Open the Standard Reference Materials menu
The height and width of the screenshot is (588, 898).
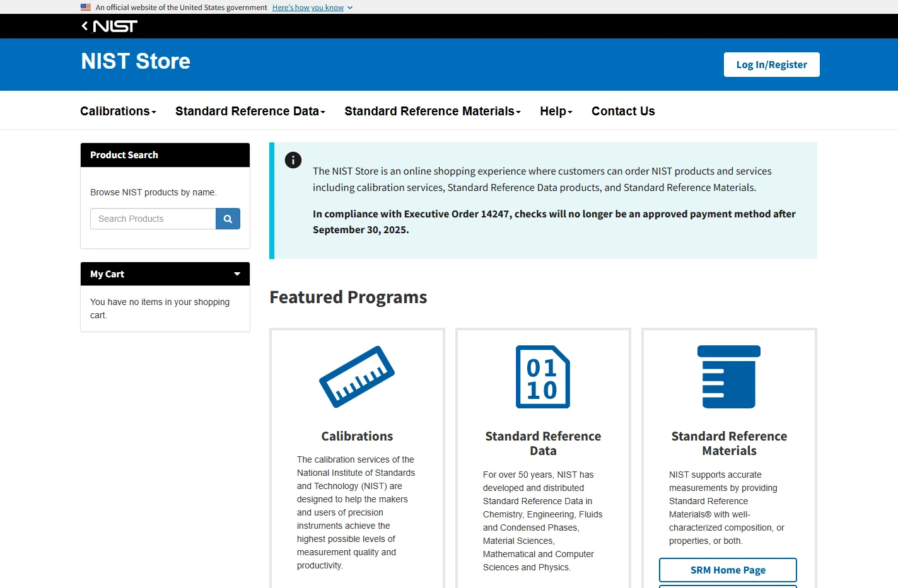(x=433, y=111)
